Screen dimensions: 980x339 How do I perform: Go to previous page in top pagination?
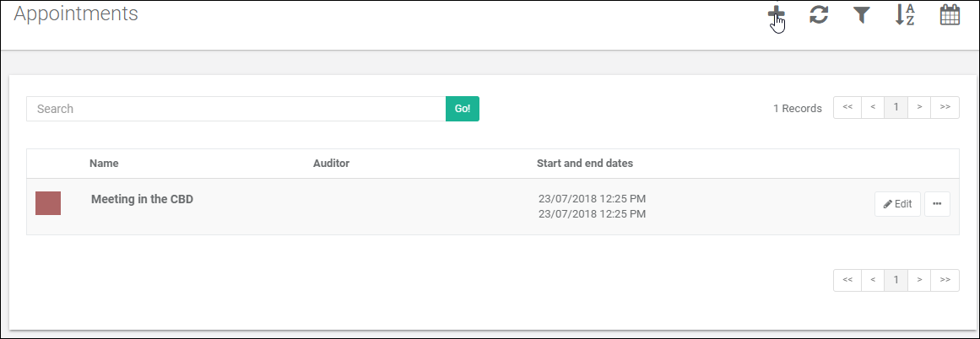pyautogui.click(x=872, y=108)
